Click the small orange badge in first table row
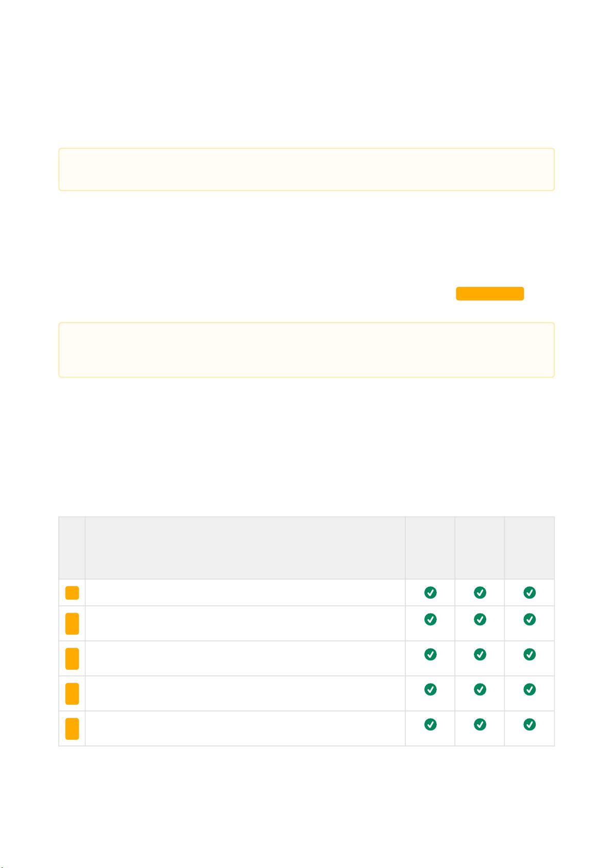Image resolution: width=614 pixels, height=868 pixels. [x=72, y=592]
